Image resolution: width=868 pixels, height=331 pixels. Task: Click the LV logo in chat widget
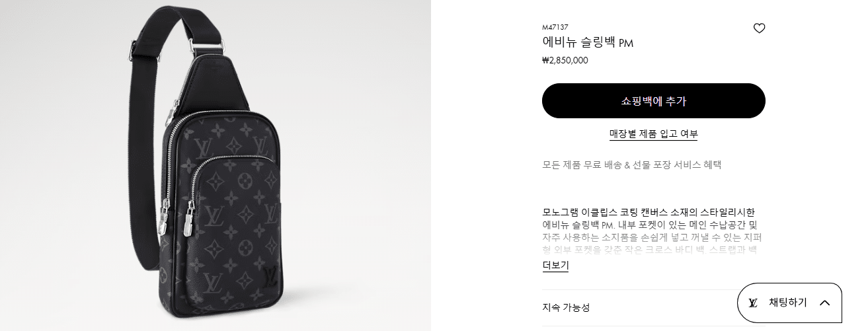(x=753, y=303)
